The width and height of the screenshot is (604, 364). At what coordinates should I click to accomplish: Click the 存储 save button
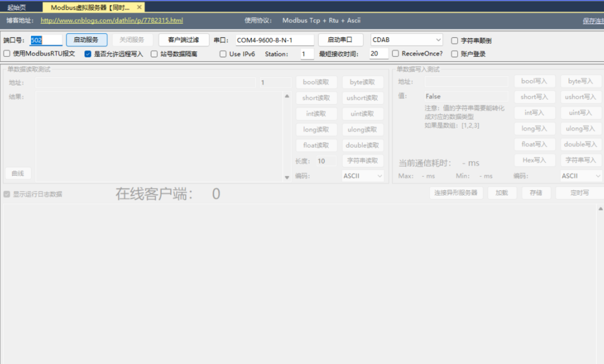(x=536, y=193)
